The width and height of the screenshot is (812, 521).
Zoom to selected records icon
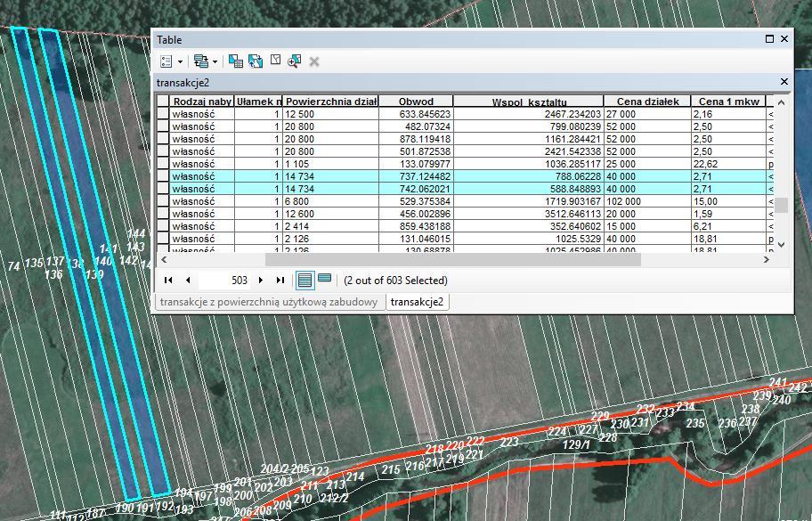[x=294, y=61]
